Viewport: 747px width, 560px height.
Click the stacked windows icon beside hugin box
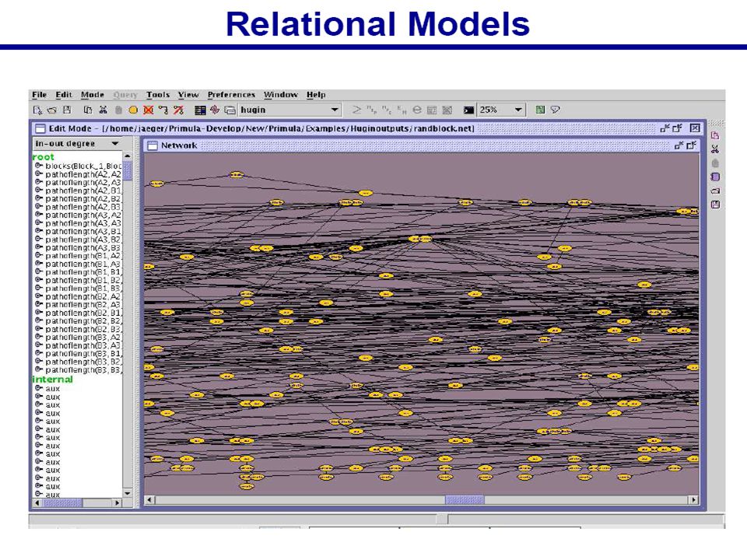tap(230, 110)
